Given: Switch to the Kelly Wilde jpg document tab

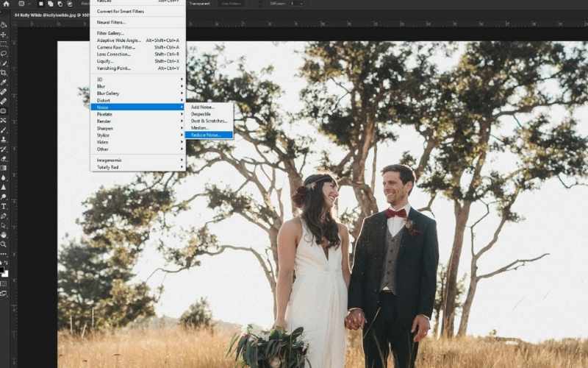Looking at the screenshot, I should click(51, 15).
